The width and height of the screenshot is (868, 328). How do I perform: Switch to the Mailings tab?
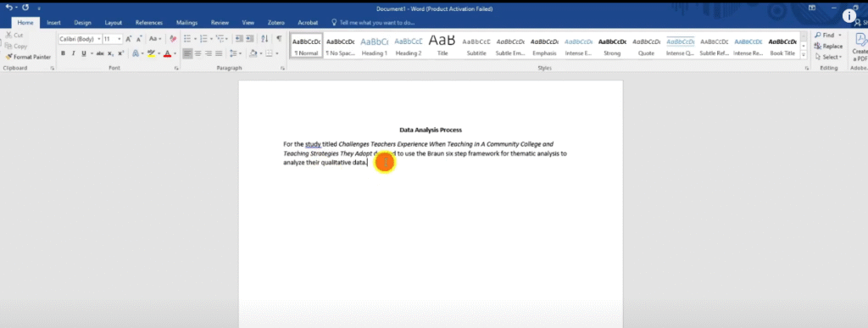[x=187, y=23]
